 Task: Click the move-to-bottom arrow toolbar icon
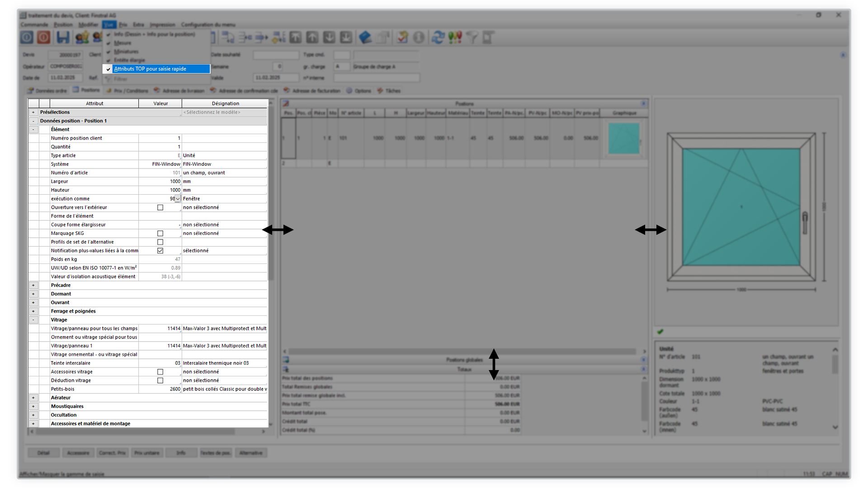click(346, 37)
